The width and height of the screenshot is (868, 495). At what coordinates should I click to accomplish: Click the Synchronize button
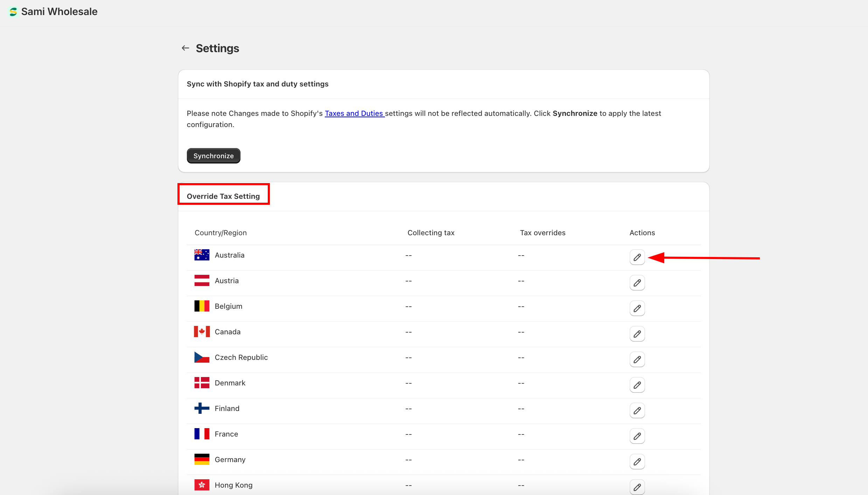pyautogui.click(x=213, y=156)
